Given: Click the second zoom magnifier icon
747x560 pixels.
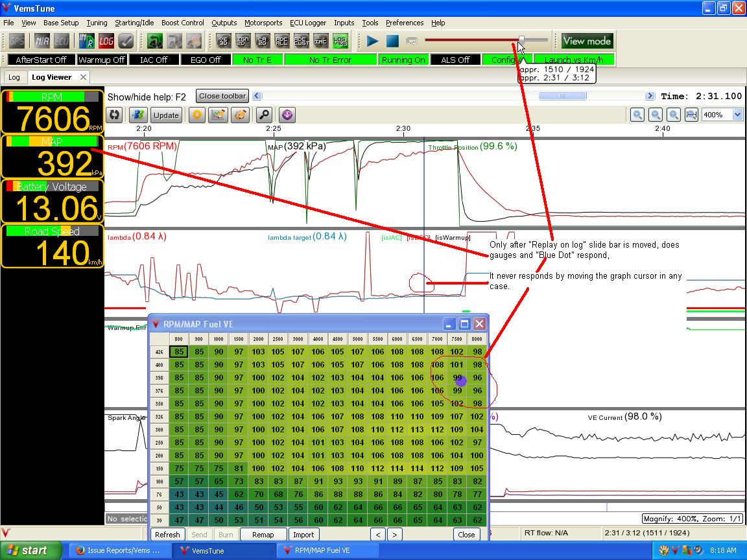Looking at the screenshot, I should click(656, 115).
